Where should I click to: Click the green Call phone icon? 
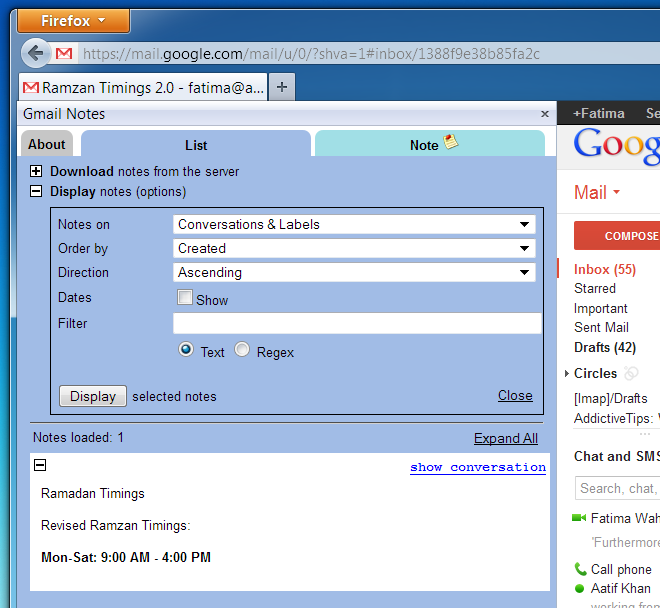tap(580, 569)
